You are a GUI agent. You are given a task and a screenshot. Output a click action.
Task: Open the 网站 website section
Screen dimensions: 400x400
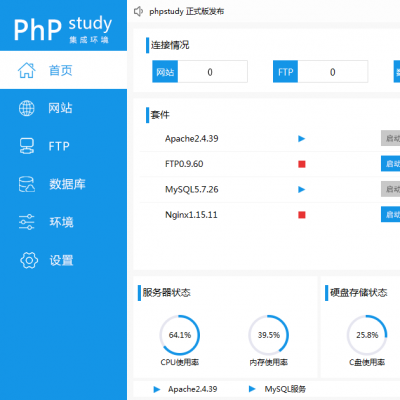pyautogui.click(x=63, y=108)
